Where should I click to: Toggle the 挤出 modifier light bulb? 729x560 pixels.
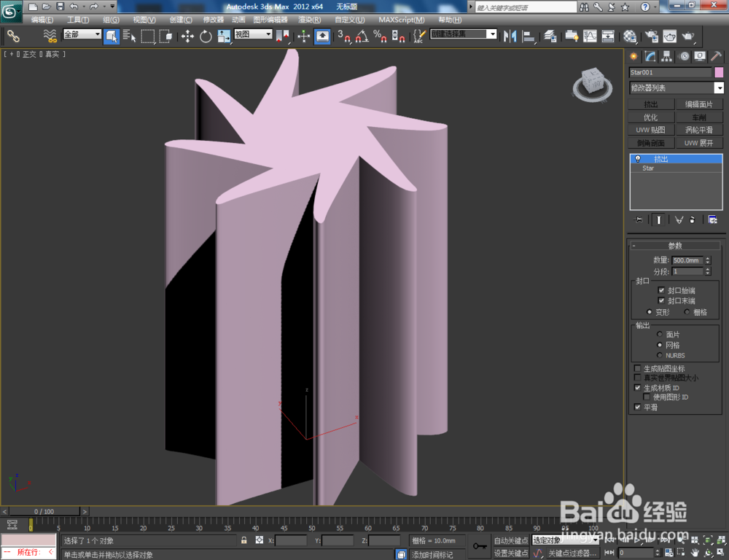pyautogui.click(x=639, y=158)
